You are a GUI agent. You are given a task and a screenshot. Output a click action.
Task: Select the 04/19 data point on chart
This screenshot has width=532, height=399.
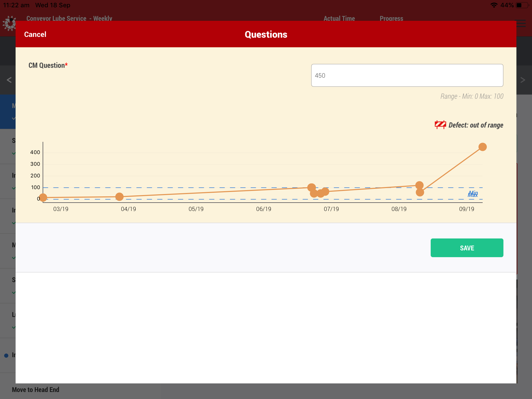(x=119, y=197)
